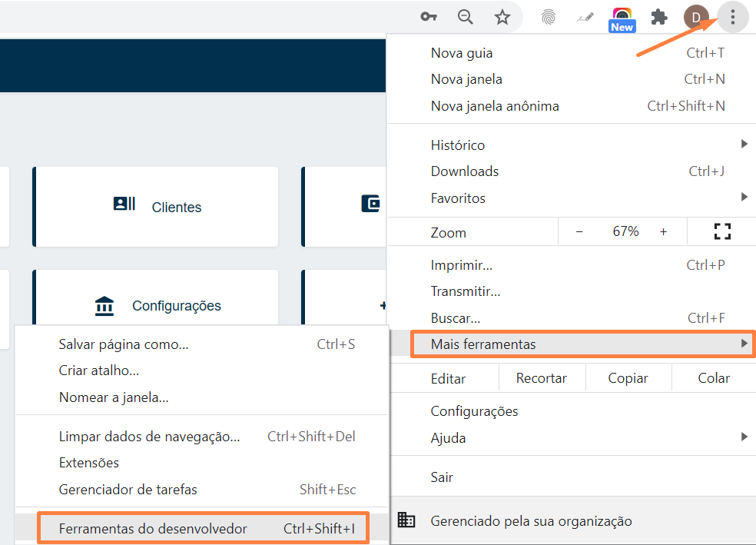
Task: Choose Nomear a janela...
Action: click(201, 397)
